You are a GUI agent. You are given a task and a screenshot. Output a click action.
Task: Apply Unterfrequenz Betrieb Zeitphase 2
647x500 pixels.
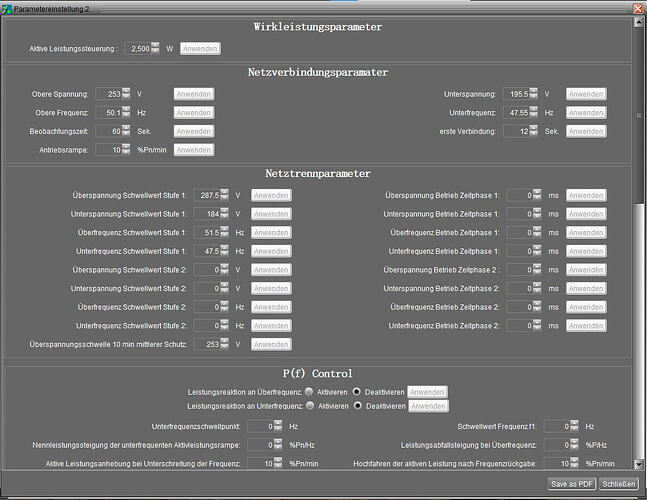586,325
